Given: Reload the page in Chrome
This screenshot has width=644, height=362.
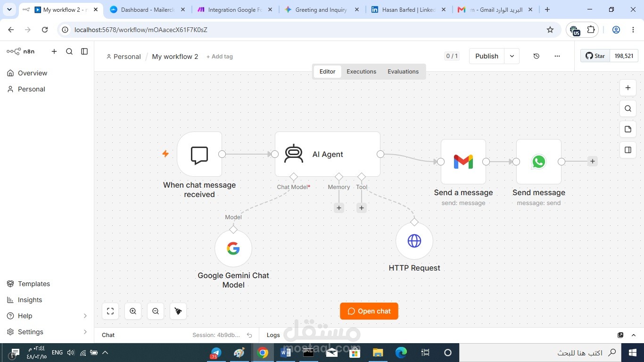Looking at the screenshot, I should (x=45, y=30).
